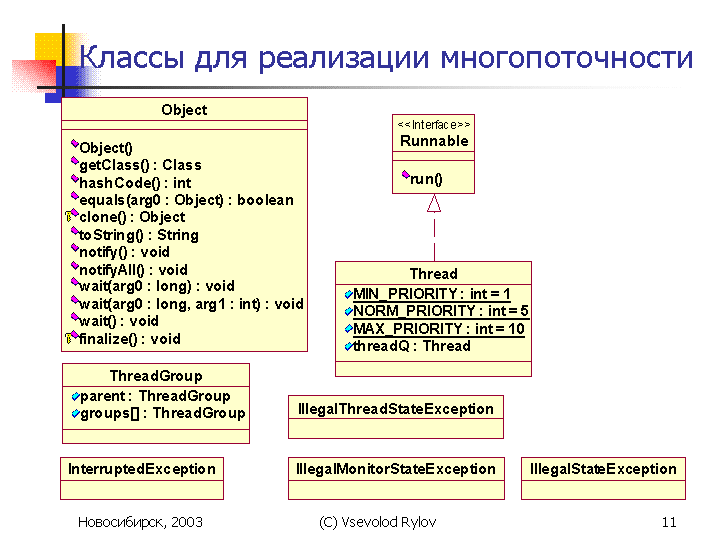Screen dimensions: 720x540
Task: Click the text hashCode() : int
Action: 135,183
